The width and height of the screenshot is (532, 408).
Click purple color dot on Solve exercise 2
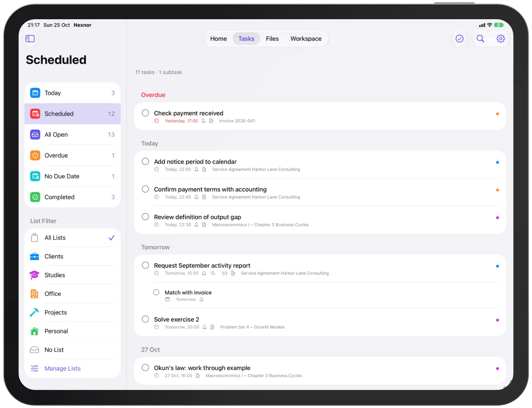[x=498, y=321]
